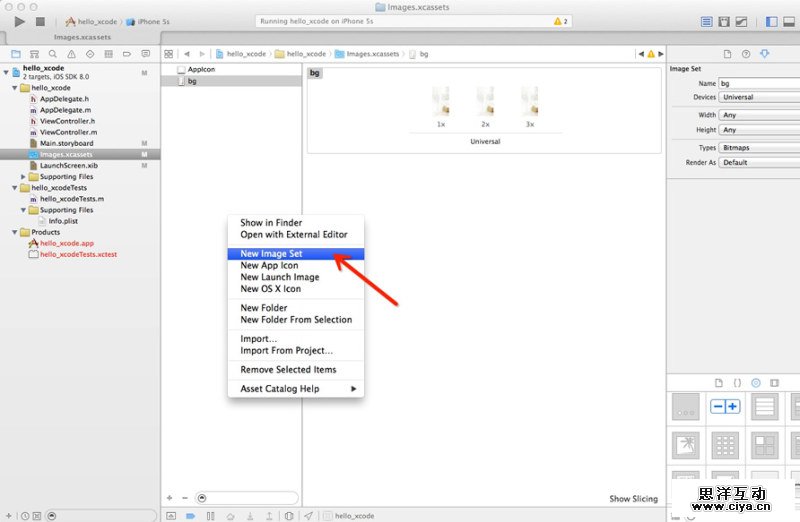Collapse the hello_xcodeTests folder disclosure triangle

click(14, 188)
